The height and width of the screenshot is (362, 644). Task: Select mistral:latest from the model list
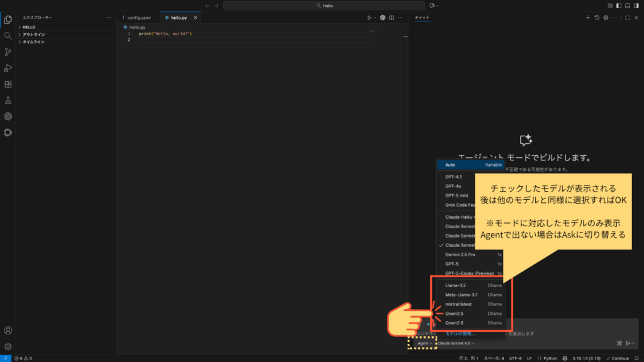coord(458,304)
